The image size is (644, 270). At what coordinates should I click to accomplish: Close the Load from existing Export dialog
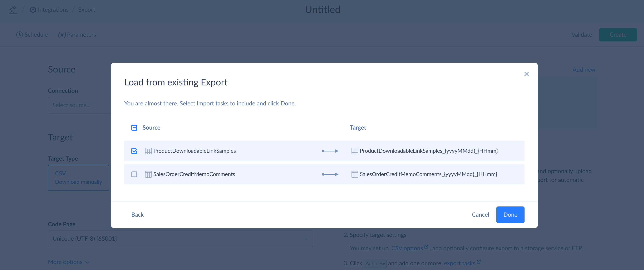(x=526, y=74)
